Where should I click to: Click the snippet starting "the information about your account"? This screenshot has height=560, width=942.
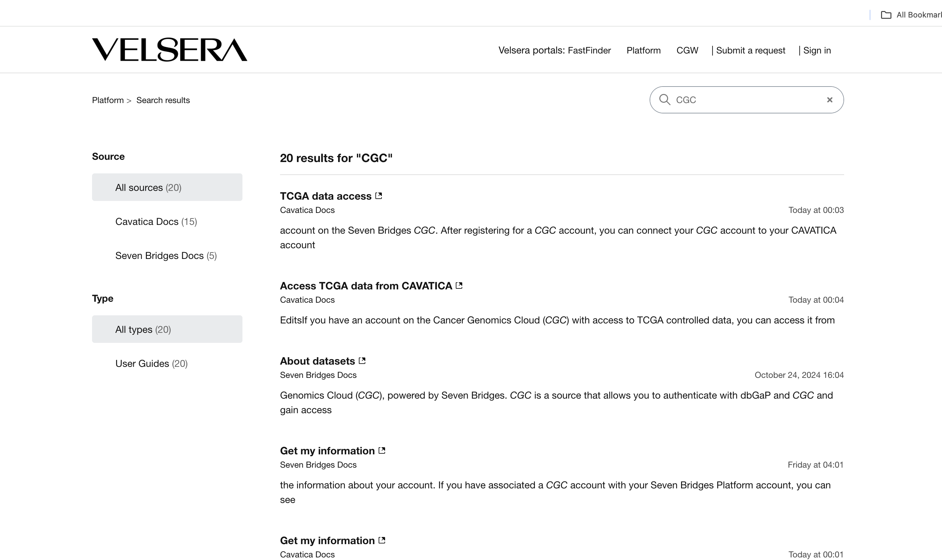pyautogui.click(x=555, y=492)
